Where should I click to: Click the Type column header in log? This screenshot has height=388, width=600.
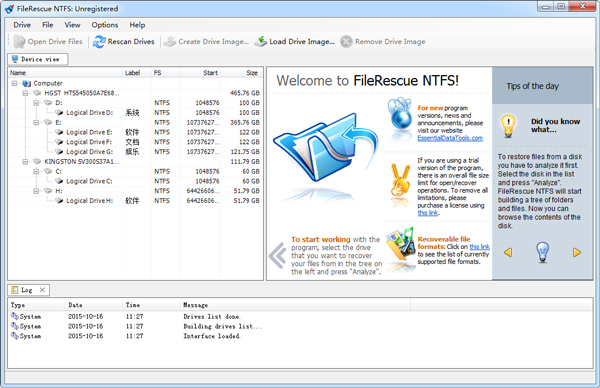coord(36,305)
